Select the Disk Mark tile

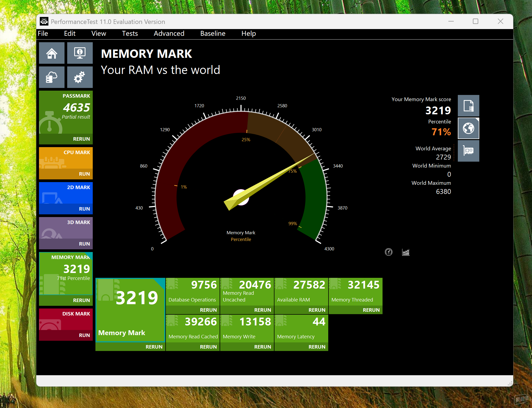pos(66,319)
